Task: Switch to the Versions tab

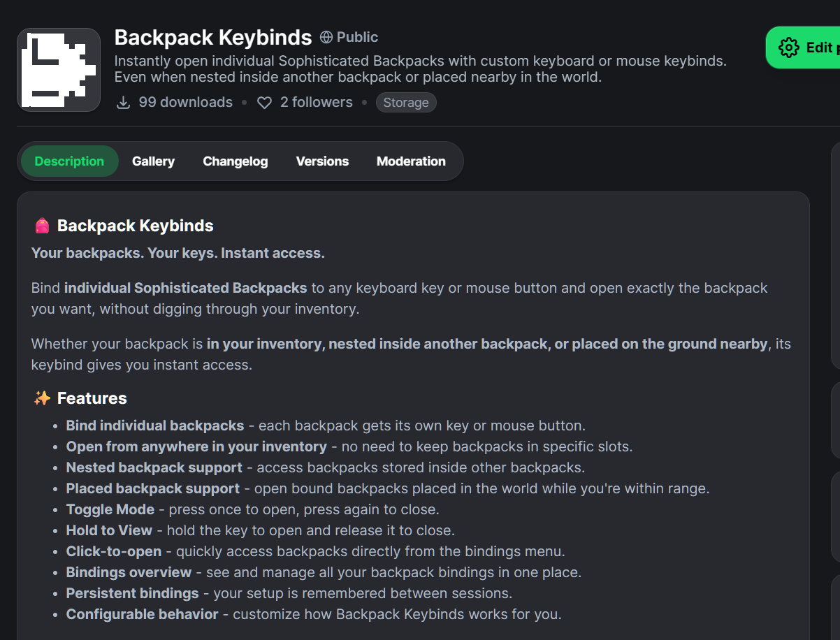Action: point(322,161)
